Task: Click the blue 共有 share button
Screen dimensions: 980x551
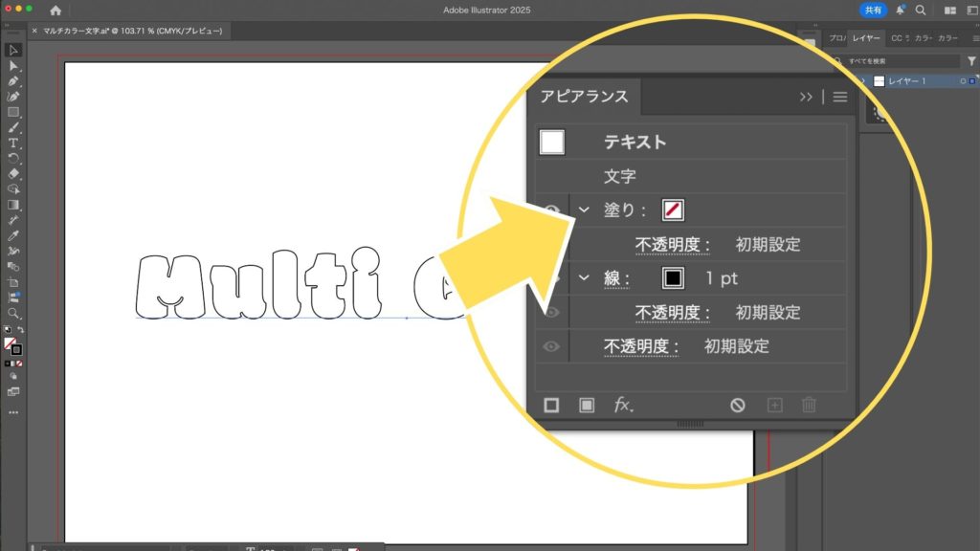Action: click(x=873, y=10)
